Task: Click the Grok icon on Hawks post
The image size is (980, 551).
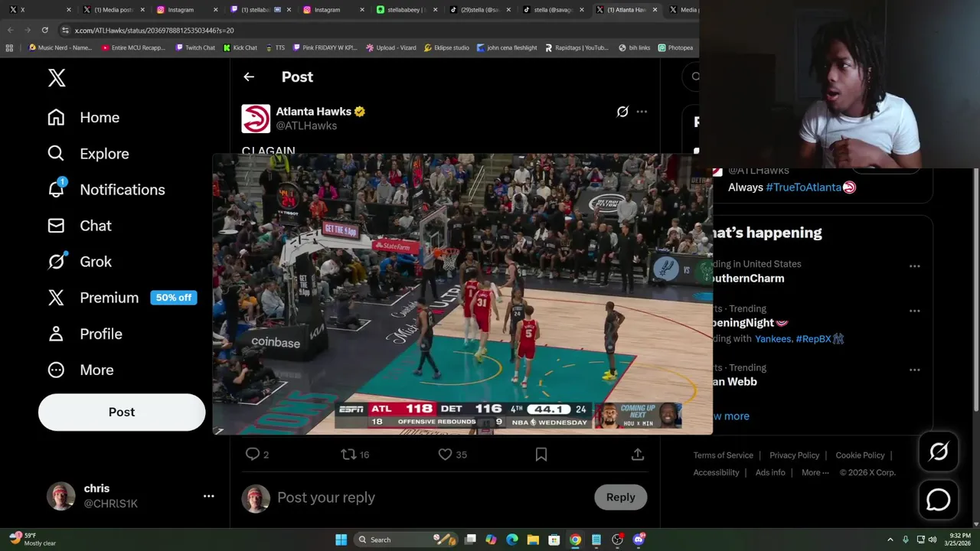Action: (x=622, y=112)
